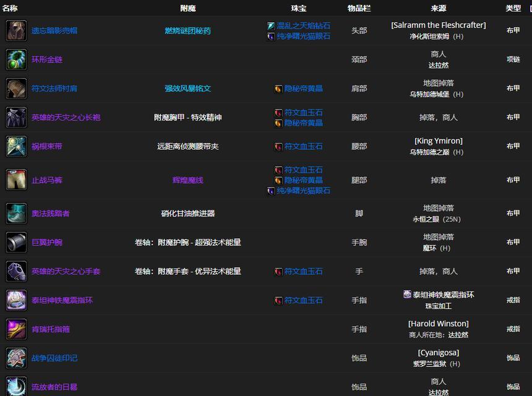Click the [King Ymiron] source text
This screenshot has width=532, height=396.
[439, 141]
